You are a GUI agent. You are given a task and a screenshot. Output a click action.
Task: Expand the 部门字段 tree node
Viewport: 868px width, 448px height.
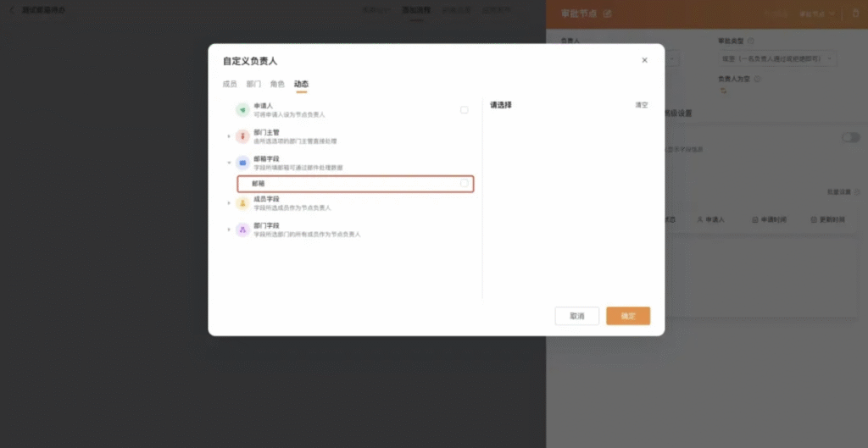tap(228, 230)
